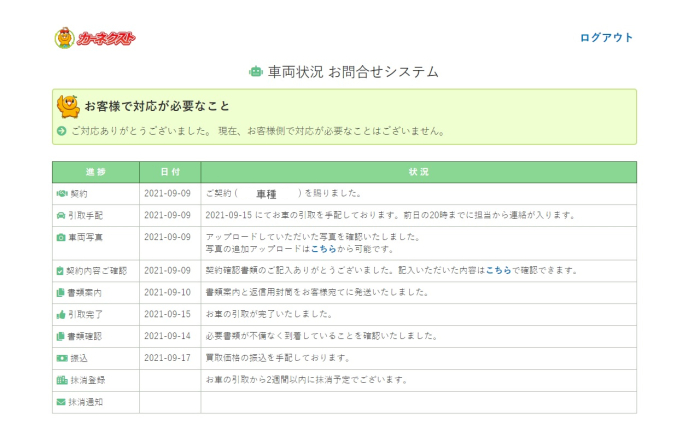Click the building icon next to 抹消登録
This screenshot has width=700, height=423.
61,380
